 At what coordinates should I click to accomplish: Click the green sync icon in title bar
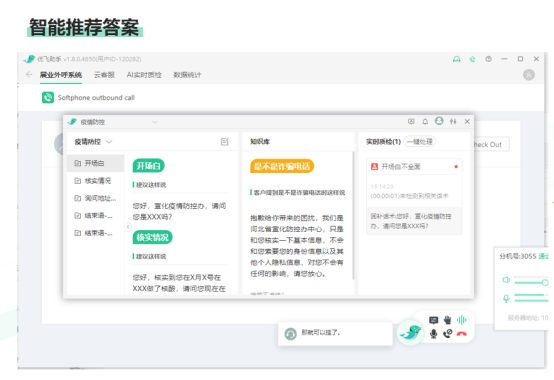click(472, 59)
